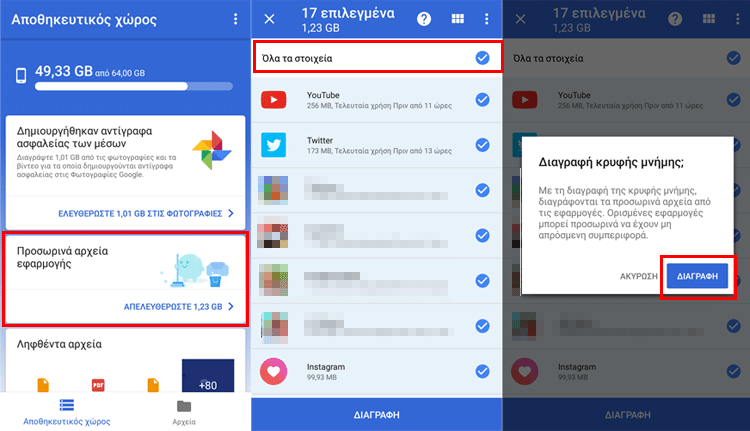Open the +80 downloads thumbnail
Screen dimensions: 750x431
(x=208, y=376)
